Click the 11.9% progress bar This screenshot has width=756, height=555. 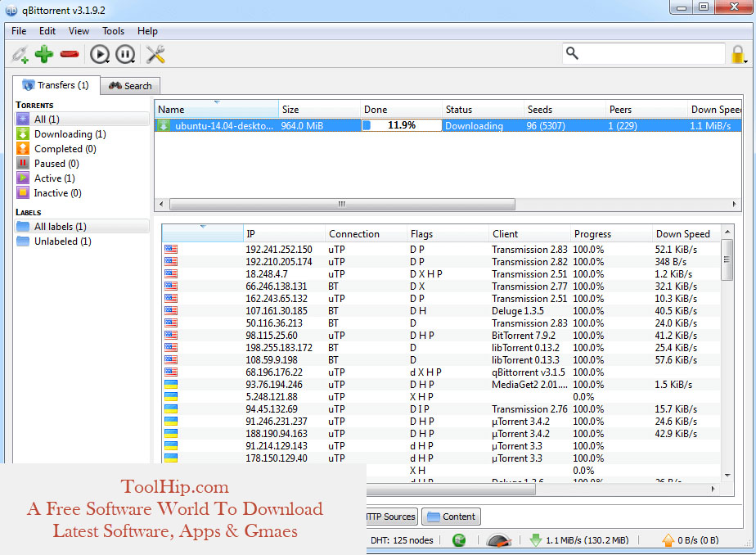click(x=402, y=125)
